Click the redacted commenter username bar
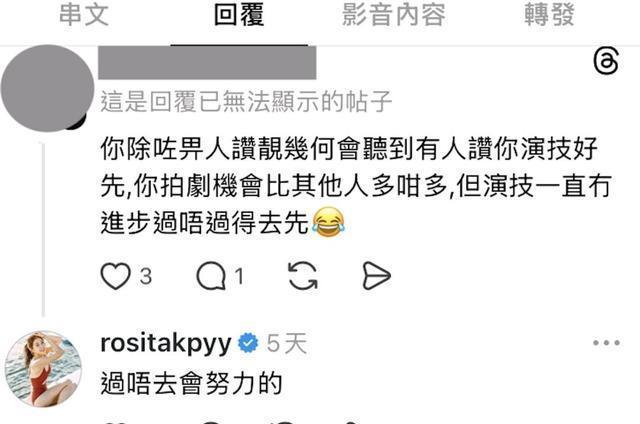640x424 pixels. coord(207,62)
